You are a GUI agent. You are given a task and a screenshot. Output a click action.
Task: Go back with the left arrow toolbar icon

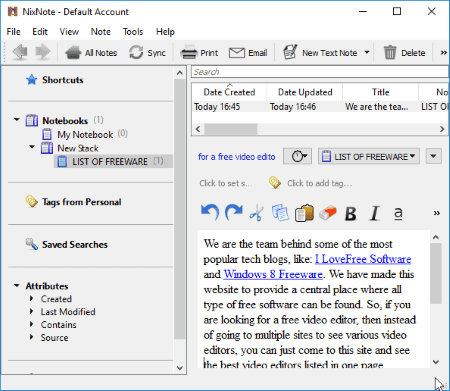[20, 52]
